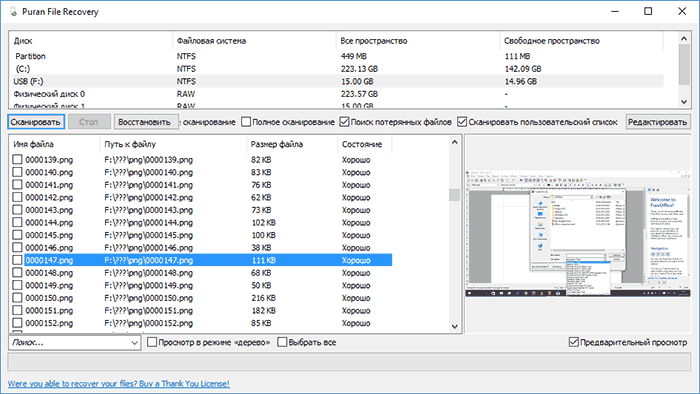Viewport: 700px width, 394px height.
Task: Select the Partition disk row
Action: click(x=337, y=56)
